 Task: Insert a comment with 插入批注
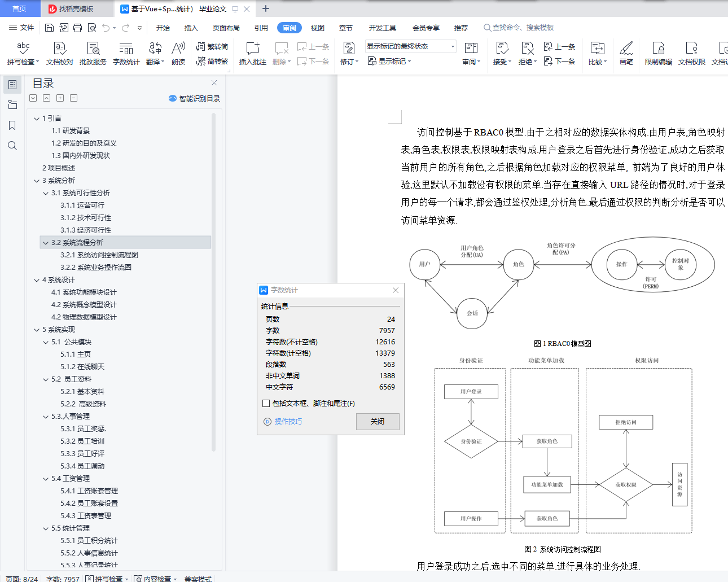252,54
